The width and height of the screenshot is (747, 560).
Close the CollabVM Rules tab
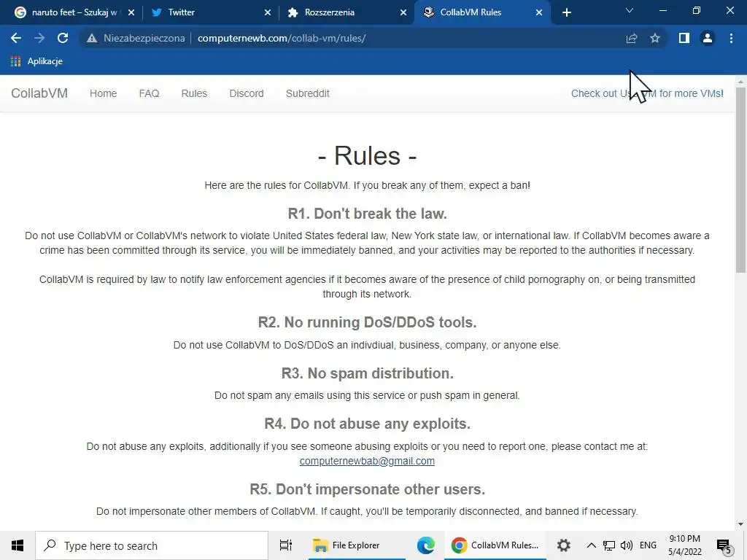(539, 13)
